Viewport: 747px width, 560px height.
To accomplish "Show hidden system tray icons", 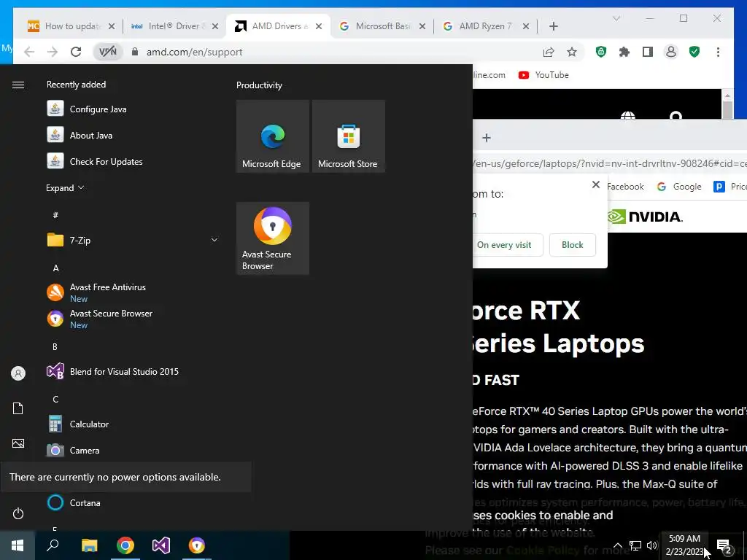I will [617, 545].
